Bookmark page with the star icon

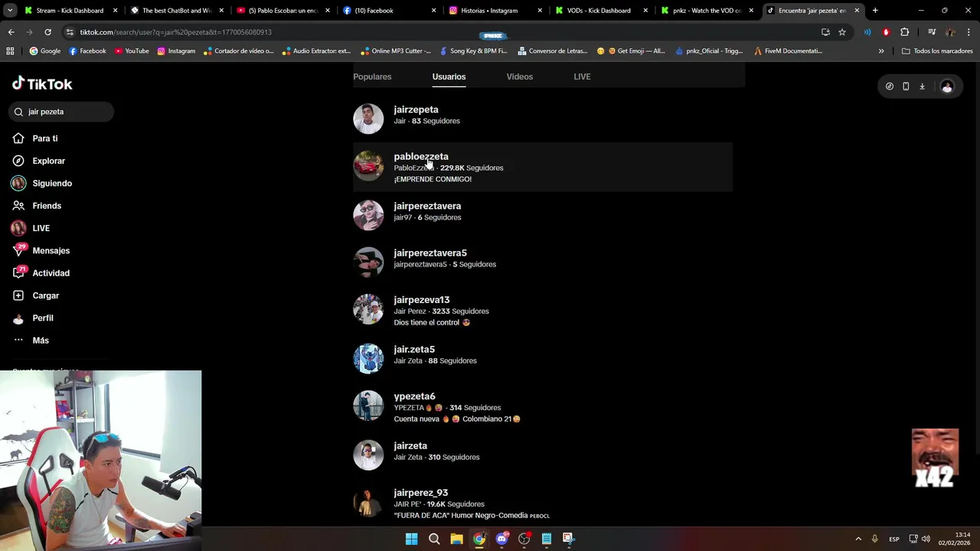(842, 32)
